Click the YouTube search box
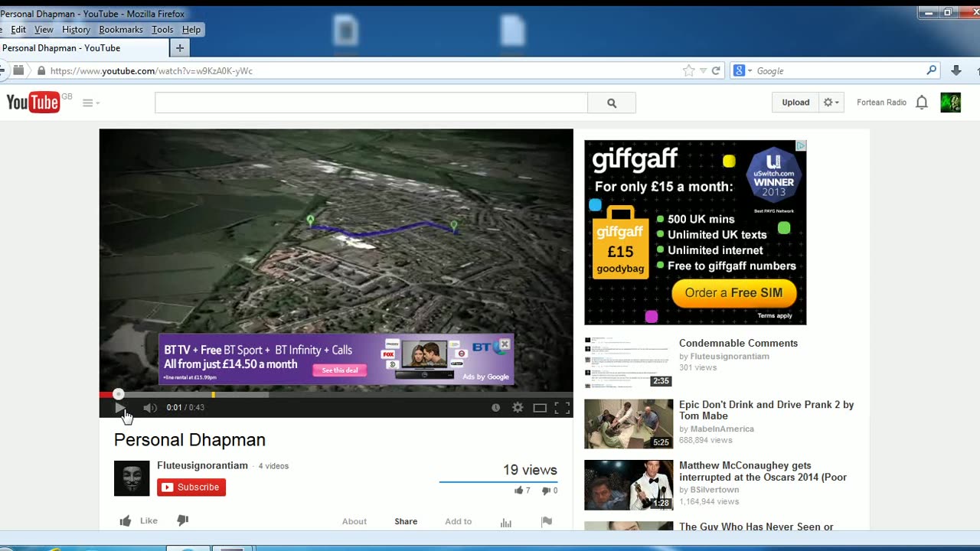Image resolution: width=980 pixels, height=551 pixels. point(371,103)
